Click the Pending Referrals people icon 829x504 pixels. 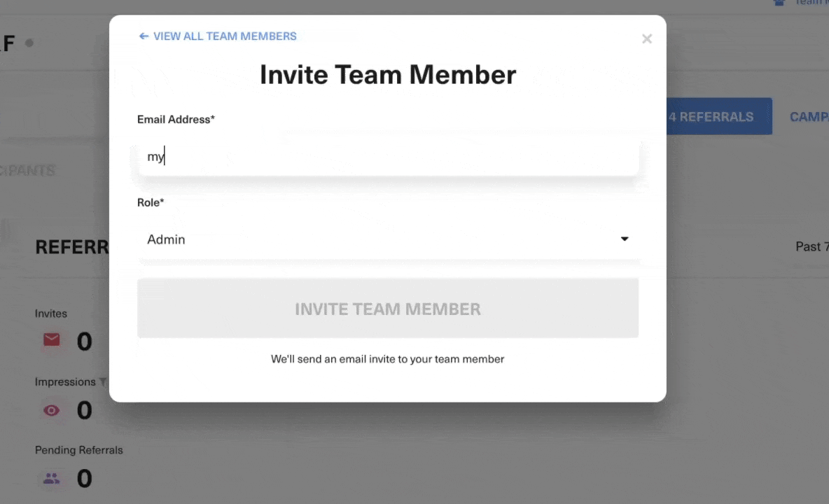[51, 478]
